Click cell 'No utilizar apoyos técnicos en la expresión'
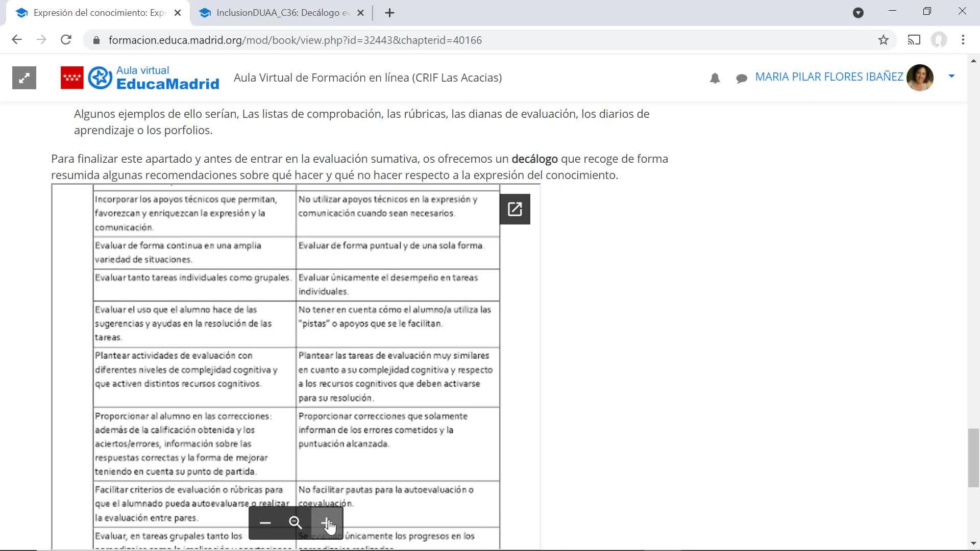980x551 pixels. (398, 213)
